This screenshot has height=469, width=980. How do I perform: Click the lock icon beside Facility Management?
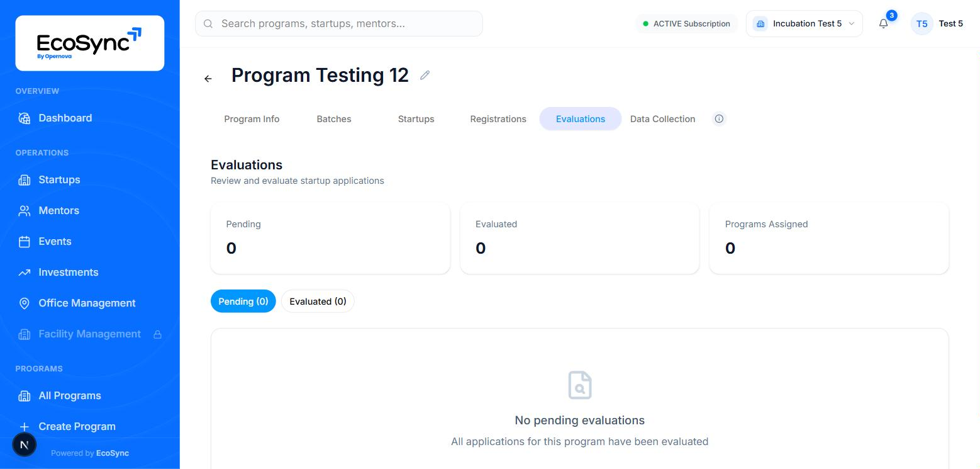tap(158, 334)
